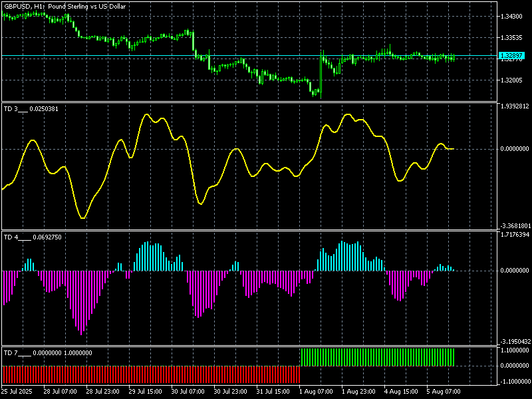Click the 1.1000000 scale label in TD 7
This screenshot has width=532, height=399.
pos(514,350)
